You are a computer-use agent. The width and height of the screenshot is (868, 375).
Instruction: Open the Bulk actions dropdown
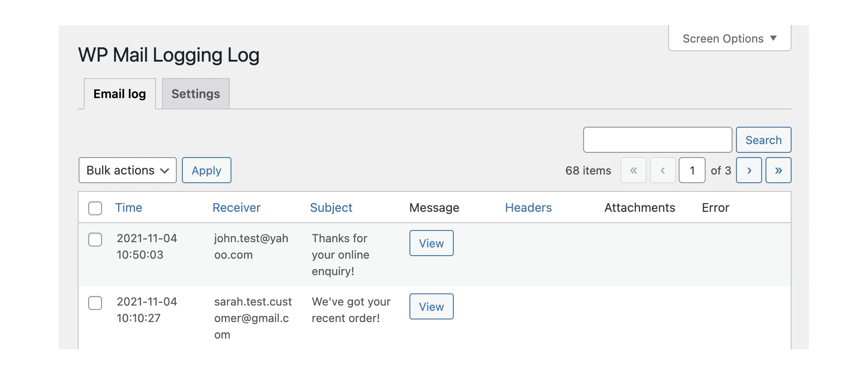coord(127,170)
